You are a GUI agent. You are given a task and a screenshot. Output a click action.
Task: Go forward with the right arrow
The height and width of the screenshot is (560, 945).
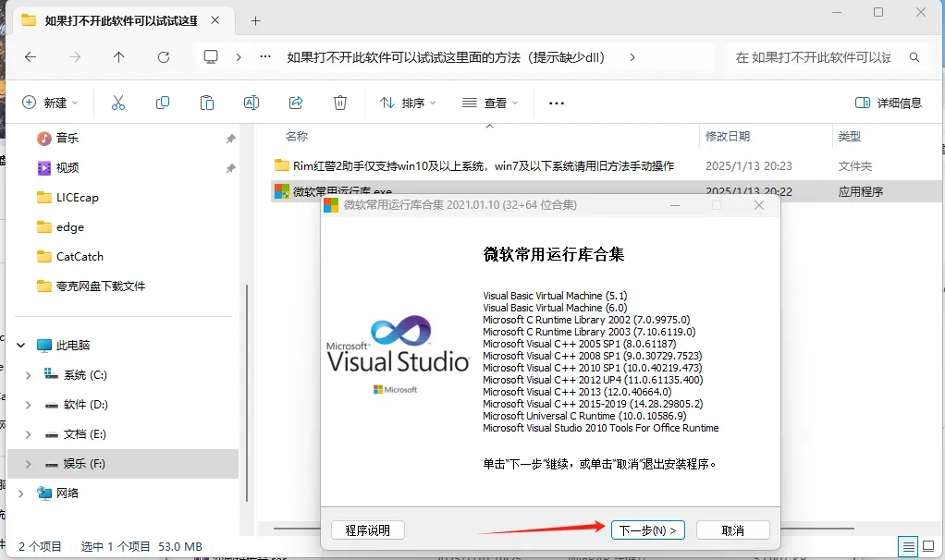click(75, 57)
